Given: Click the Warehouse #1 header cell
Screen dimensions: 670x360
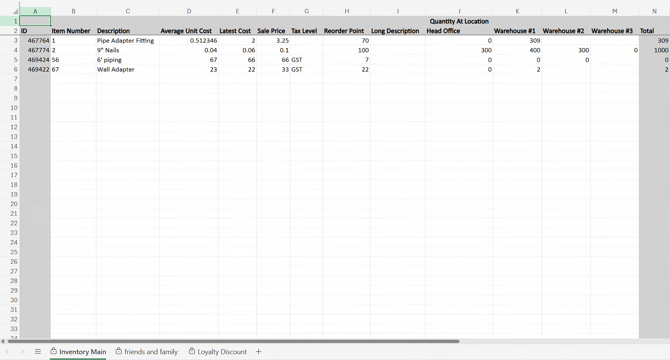Looking at the screenshot, I should click(x=517, y=31).
